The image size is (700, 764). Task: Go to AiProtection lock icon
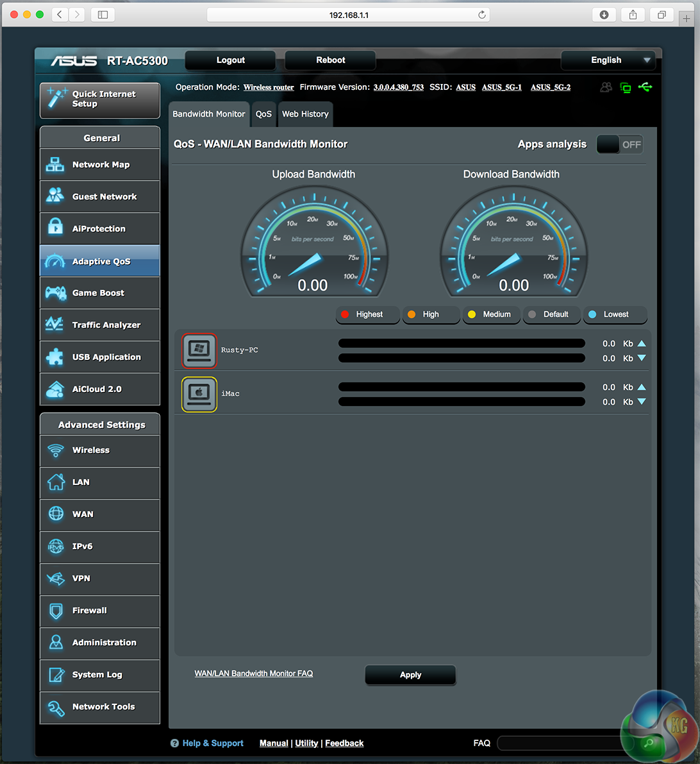(56, 227)
